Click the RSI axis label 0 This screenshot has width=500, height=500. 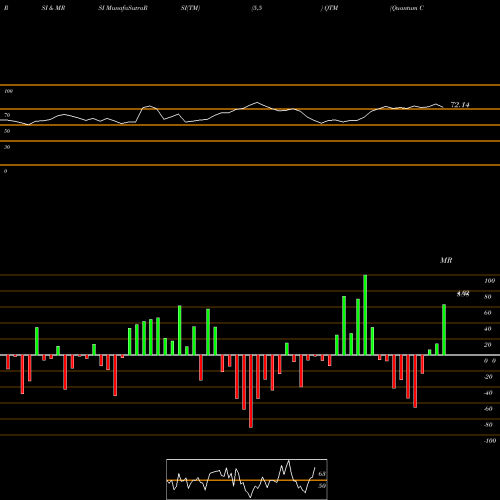pos(5,171)
